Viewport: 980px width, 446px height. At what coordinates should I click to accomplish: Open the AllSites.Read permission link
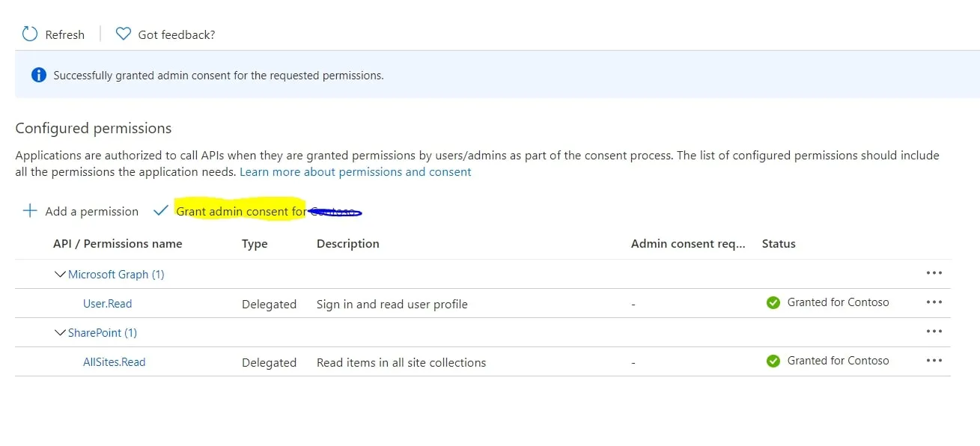coord(114,361)
